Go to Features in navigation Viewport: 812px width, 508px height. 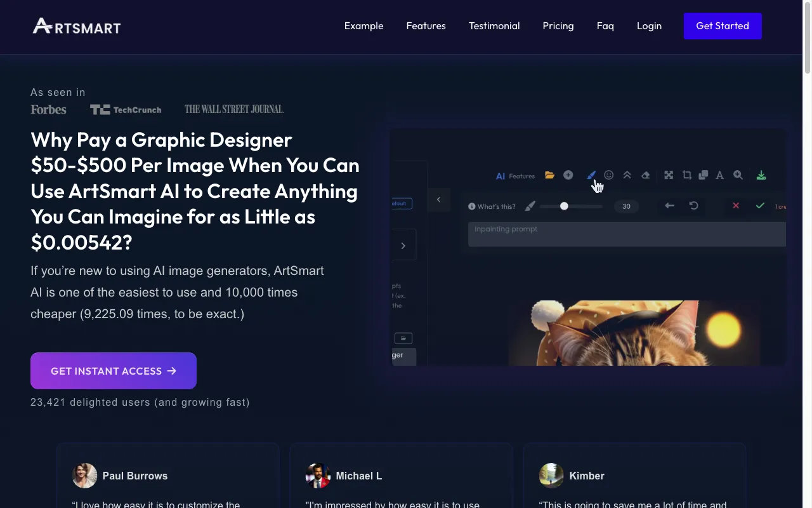click(426, 26)
